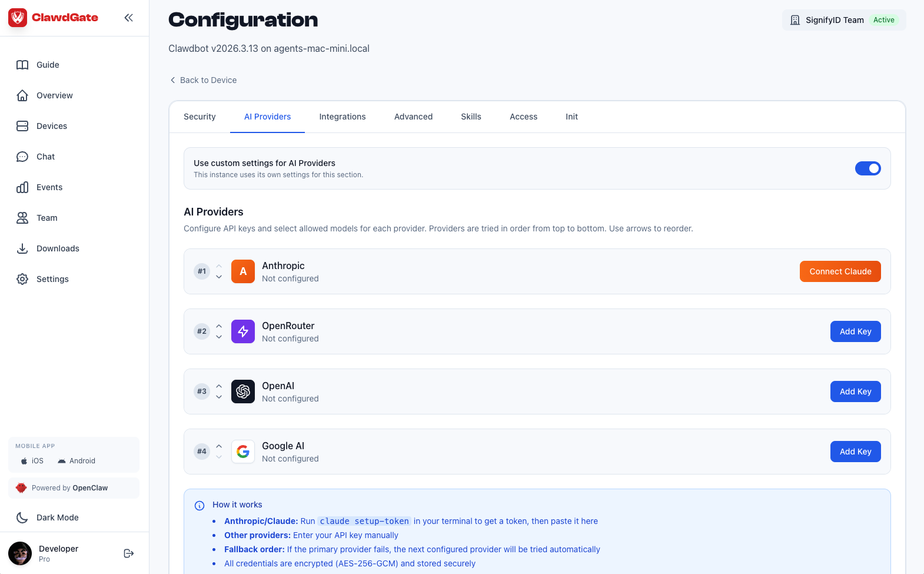Click the Downloads arrow icon
Viewport: 924px width, 574px height.
tap(22, 248)
